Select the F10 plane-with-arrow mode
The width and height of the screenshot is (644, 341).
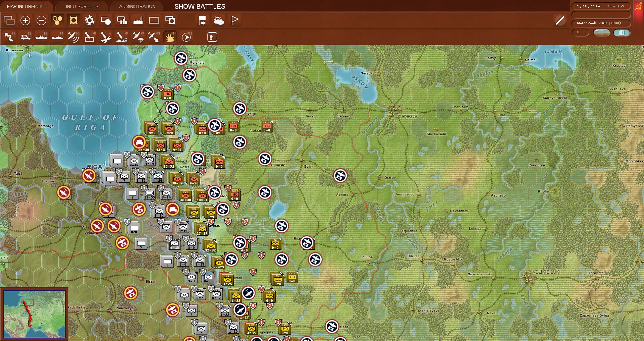[x=154, y=37]
